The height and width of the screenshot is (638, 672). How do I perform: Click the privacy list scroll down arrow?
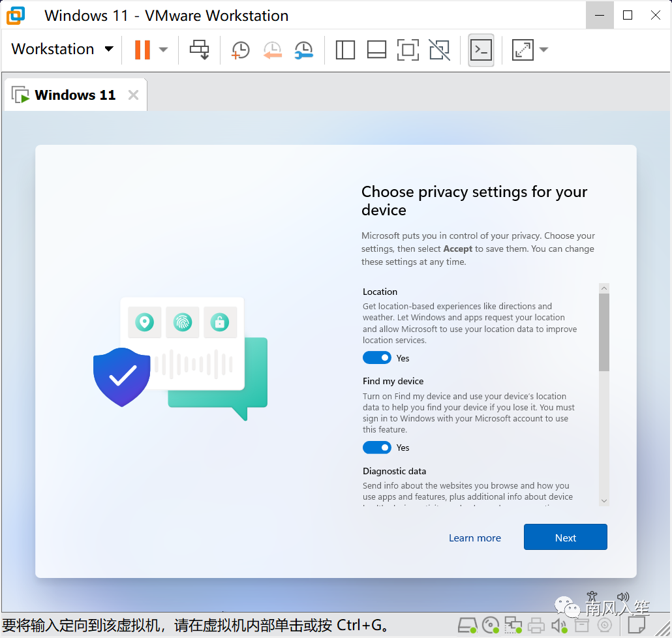click(x=604, y=500)
